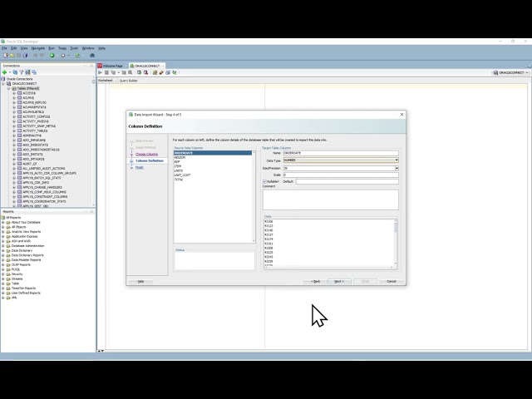Open the ORACLECONNECT connection dropdown at top right
This screenshot has width=532, height=399.
coord(511,72)
